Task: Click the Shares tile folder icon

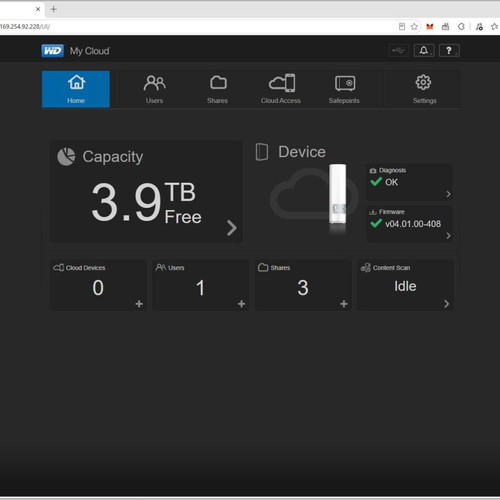Action: coord(263,267)
